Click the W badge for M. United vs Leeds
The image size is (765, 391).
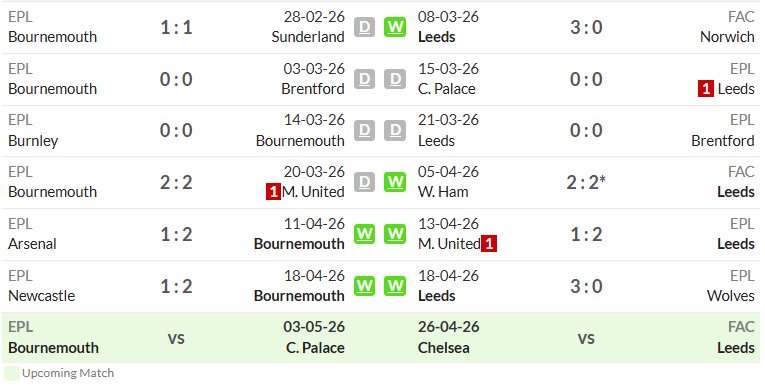(395, 234)
